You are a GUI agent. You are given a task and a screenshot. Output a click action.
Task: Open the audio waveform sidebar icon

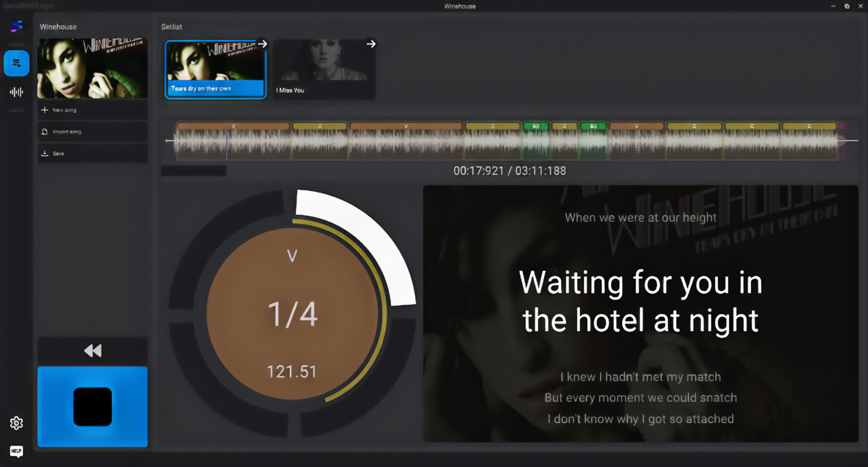click(16, 92)
